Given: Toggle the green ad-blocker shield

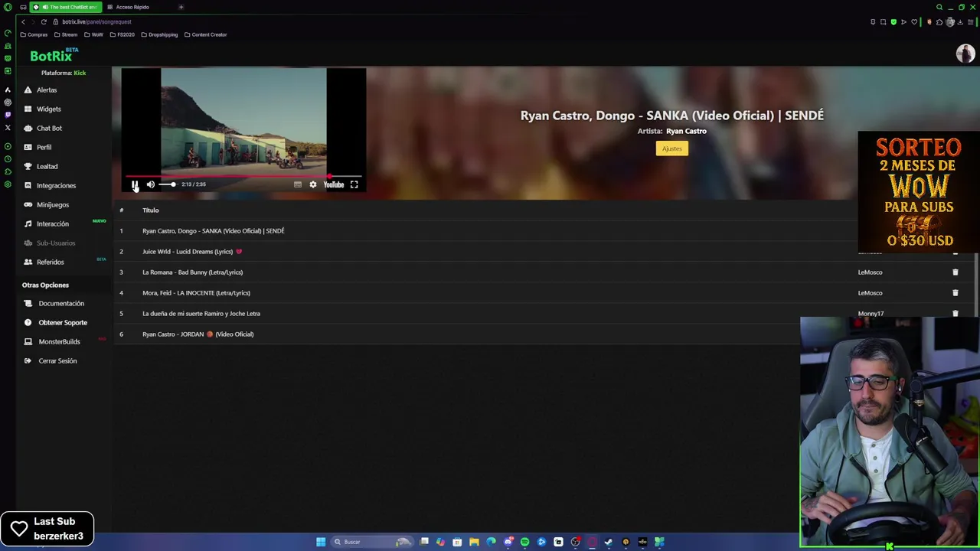Looking at the screenshot, I should click(893, 21).
